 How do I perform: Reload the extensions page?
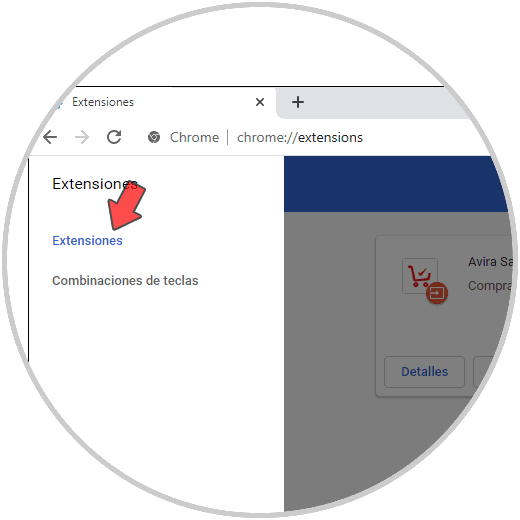(x=114, y=137)
